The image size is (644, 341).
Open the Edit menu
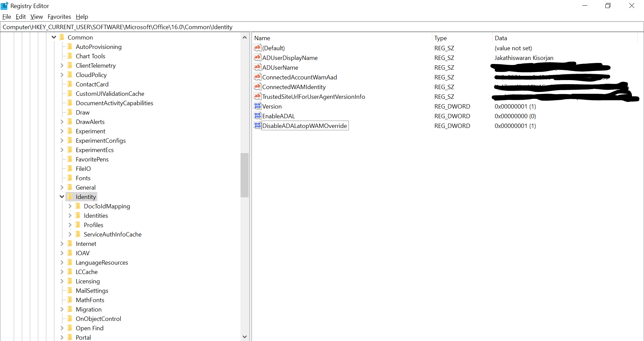(x=21, y=16)
